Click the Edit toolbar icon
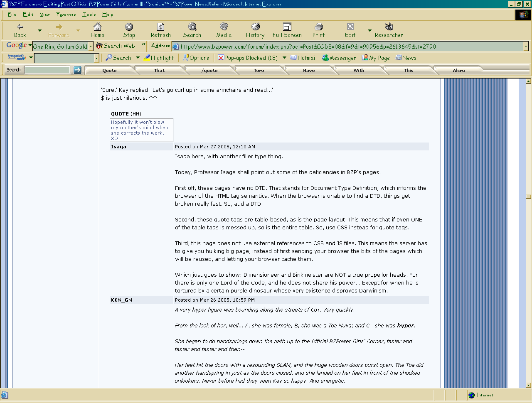This screenshot has width=532, height=403. pos(350,27)
